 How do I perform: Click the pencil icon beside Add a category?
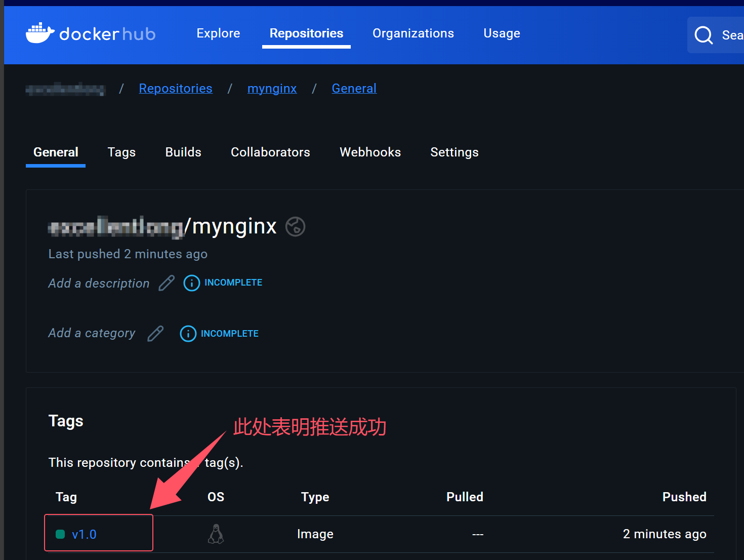[155, 334]
